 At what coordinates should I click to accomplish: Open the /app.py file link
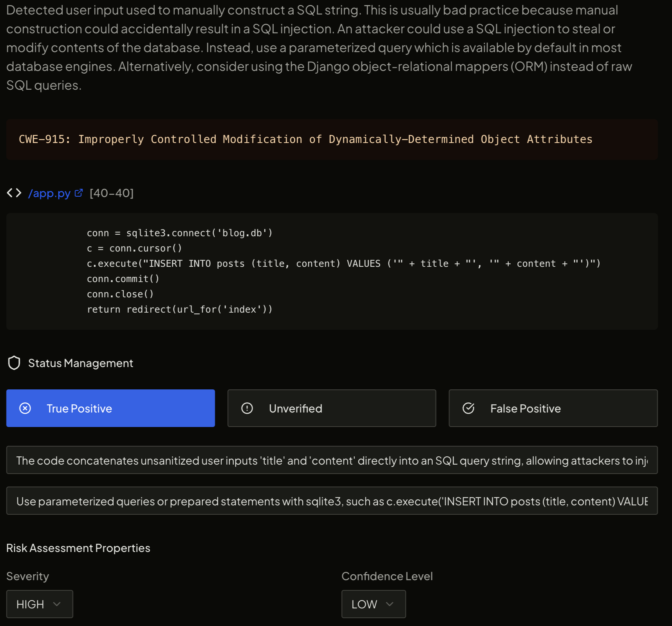click(x=49, y=193)
